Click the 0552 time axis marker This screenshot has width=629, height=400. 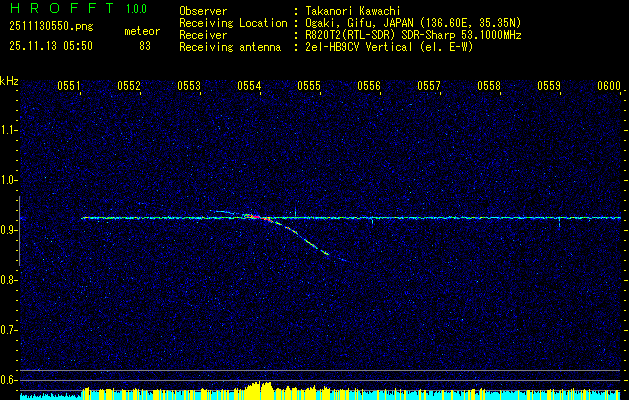pos(129,86)
